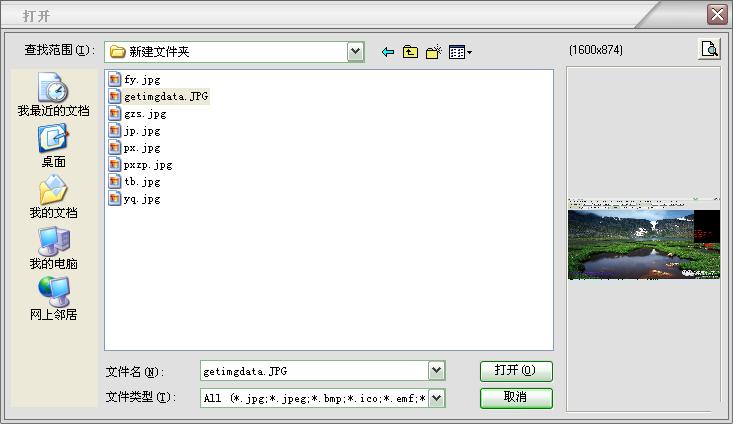The width and height of the screenshot is (733, 424).
Task: Select file name getimgdata.JPG in list
Action: click(x=166, y=97)
